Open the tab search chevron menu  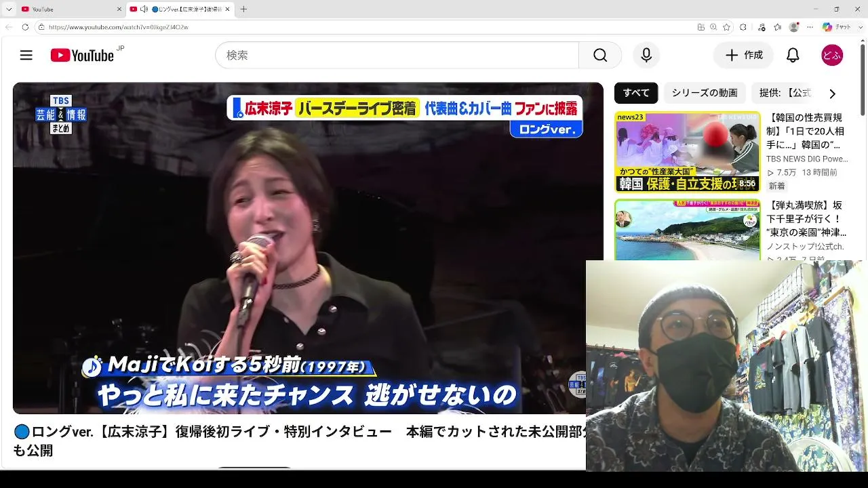point(9,9)
